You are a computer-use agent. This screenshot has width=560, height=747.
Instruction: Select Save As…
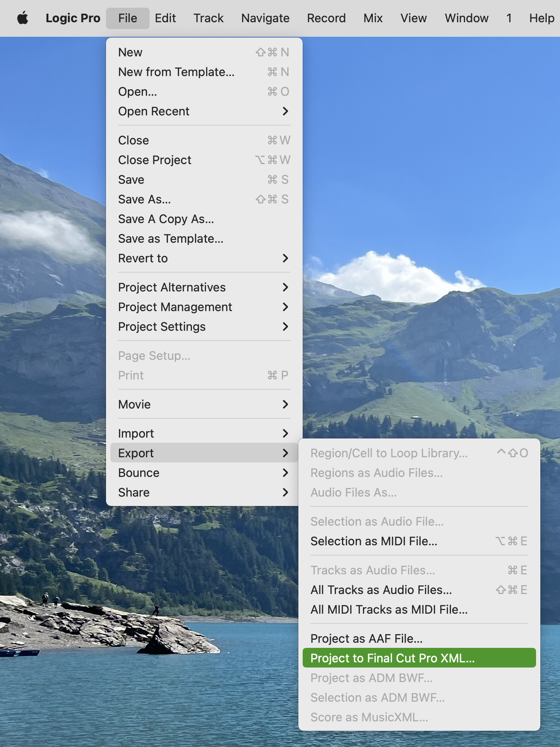click(204, 199)
